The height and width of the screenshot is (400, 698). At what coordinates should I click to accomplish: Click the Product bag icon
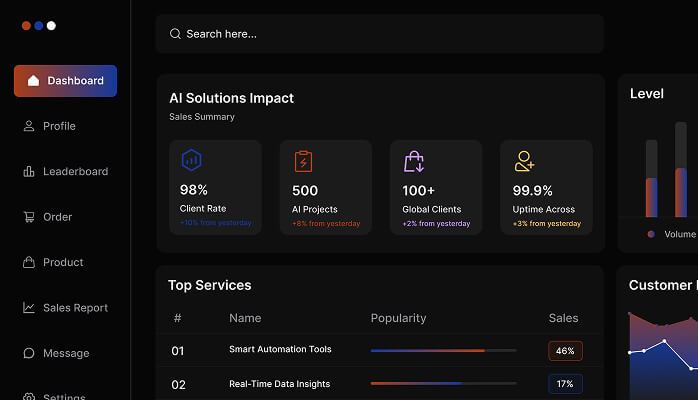click(x=29, y=262)
